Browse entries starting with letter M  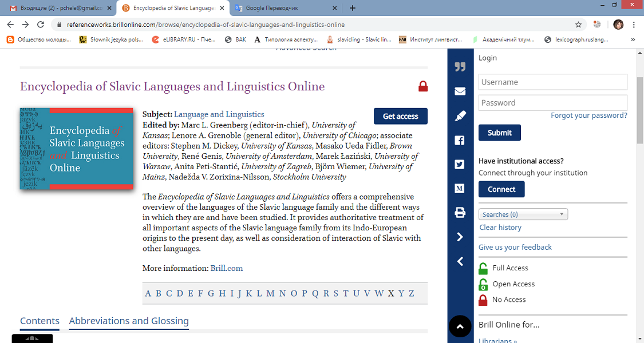click(x=270, y=293)
